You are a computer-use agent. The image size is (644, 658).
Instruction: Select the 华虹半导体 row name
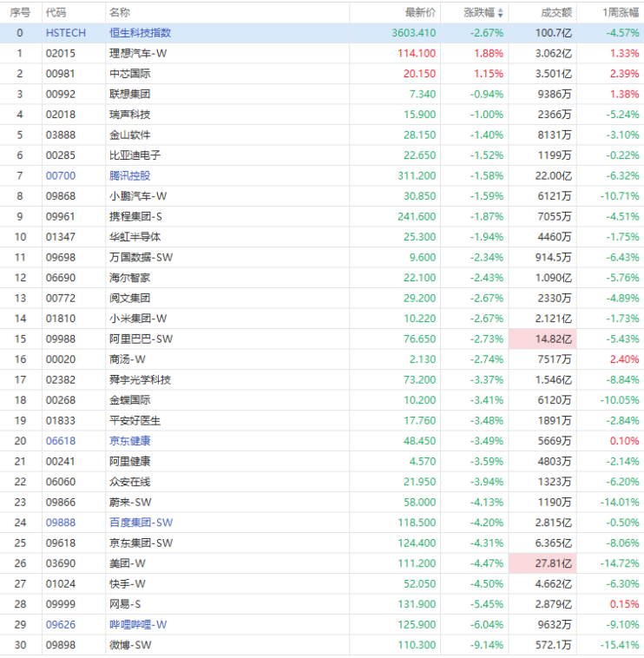[135, 237]
